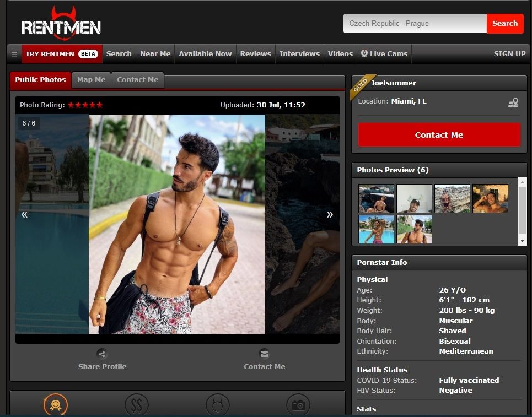
Task: Open Reviews menu item
Action: coord(255,54)
